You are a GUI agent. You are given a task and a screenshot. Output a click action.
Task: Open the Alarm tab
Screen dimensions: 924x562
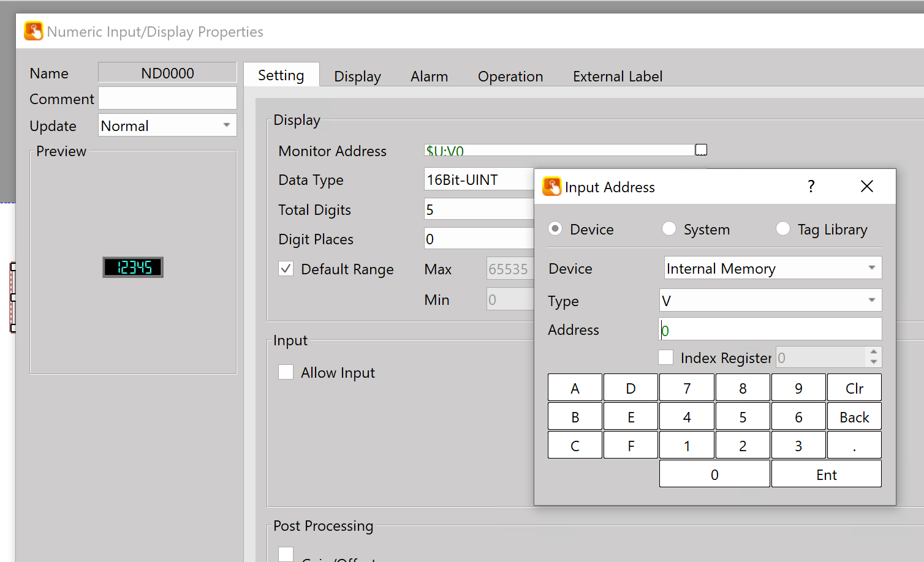click(429, 77)
